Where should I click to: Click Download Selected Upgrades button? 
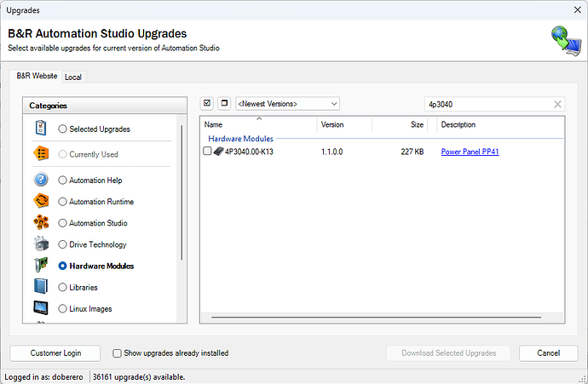pyautogui.click(x=448, y=353)
